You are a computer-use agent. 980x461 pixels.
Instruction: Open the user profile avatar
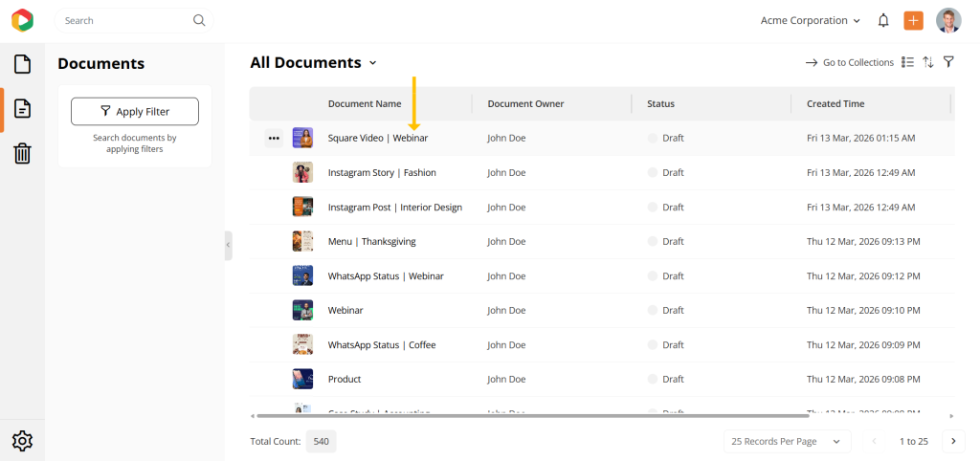click(948, 21)
